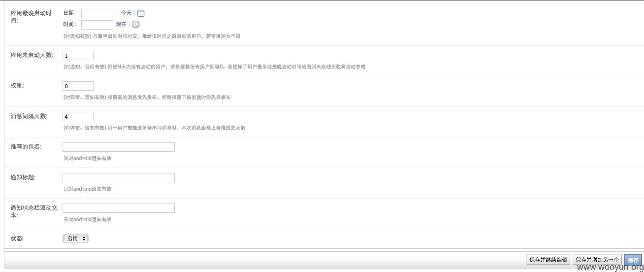Image resolution: width=644 pixels, height=272 pixels.
Task: Click the 现在 (now) link
Action: tap(121, 24)
